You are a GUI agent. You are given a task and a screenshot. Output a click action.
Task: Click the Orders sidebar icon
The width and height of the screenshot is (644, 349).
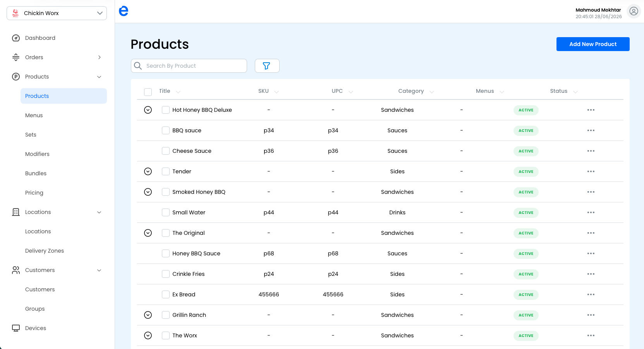pyautogui.click(x=16, y=57)
